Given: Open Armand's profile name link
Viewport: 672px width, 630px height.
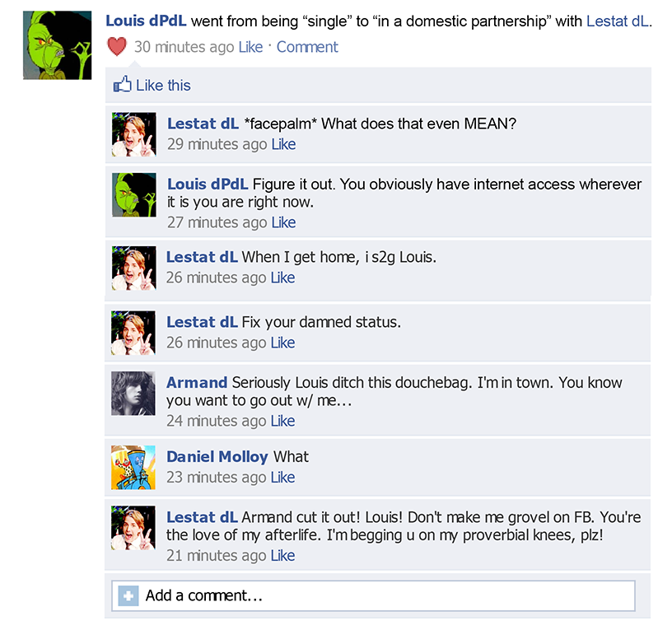Looking at the screenshot, I should point(197,382).
